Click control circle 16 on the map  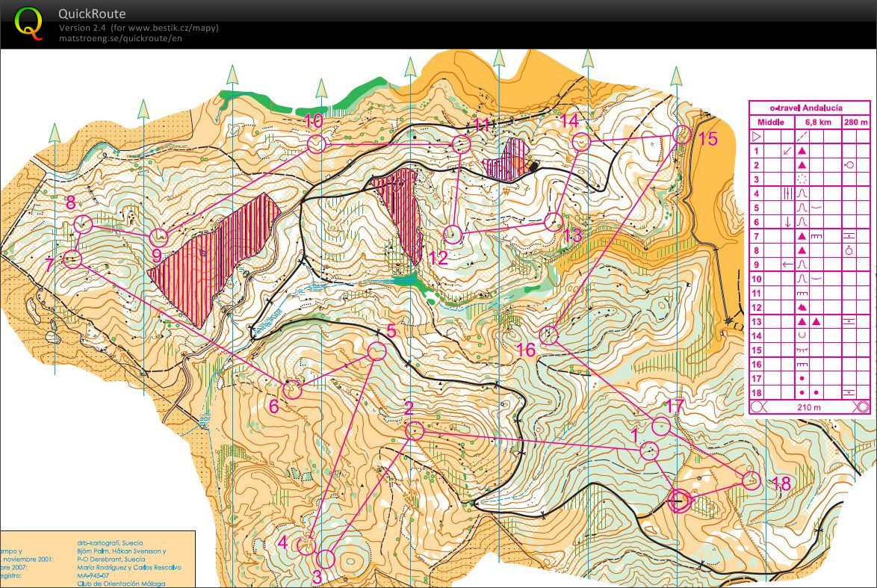click(549, 335)
